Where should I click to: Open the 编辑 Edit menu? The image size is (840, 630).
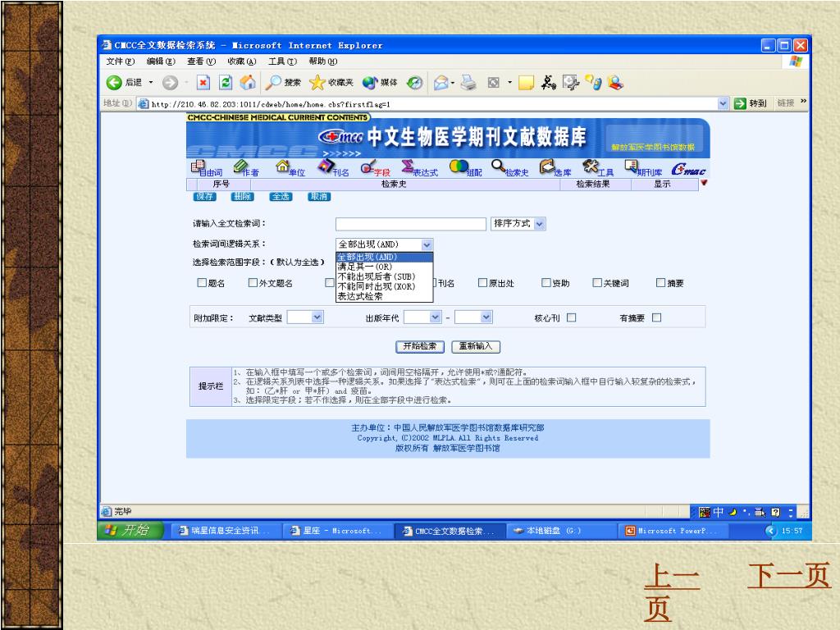(161, 61)
